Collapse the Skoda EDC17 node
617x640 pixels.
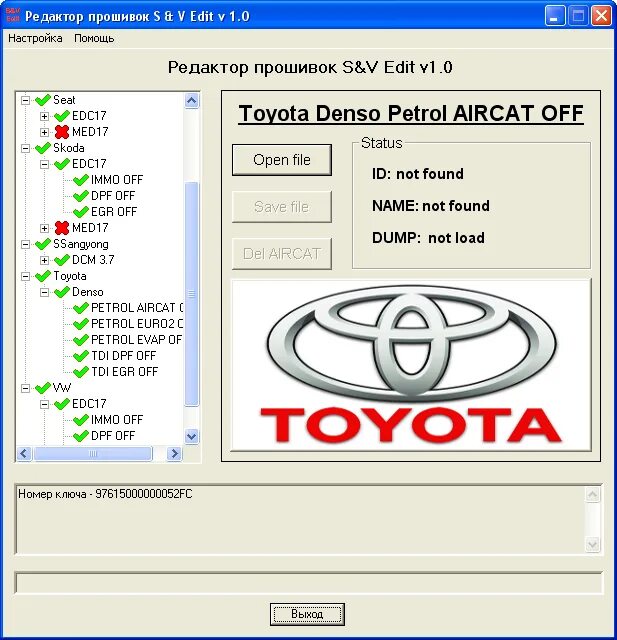[44, 164]
